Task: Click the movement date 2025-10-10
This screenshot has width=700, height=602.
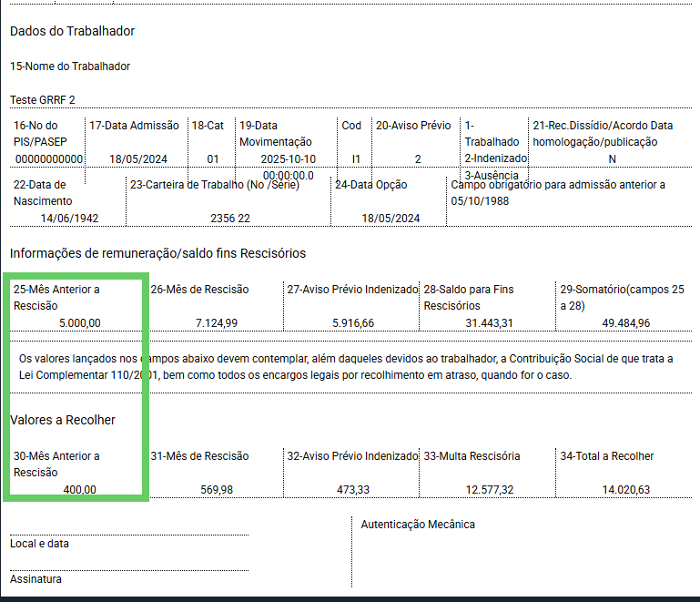Action: coord(289,159)
